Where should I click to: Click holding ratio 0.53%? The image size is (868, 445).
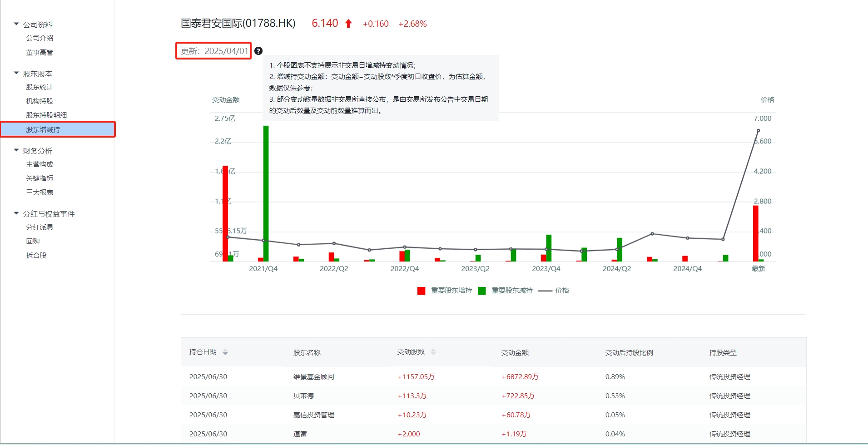pos(615,396)
